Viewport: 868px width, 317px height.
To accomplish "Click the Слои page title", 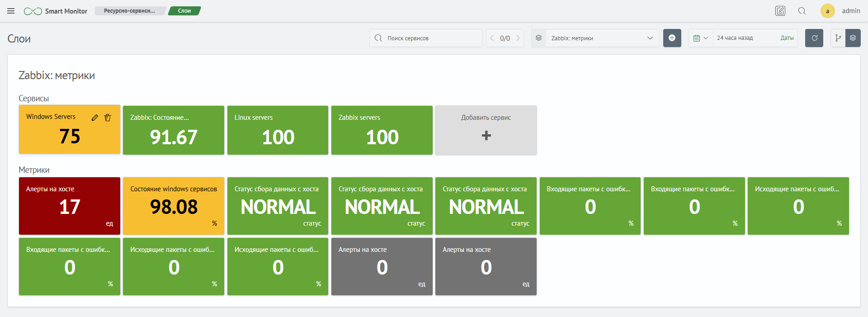I will coord(19,39).
